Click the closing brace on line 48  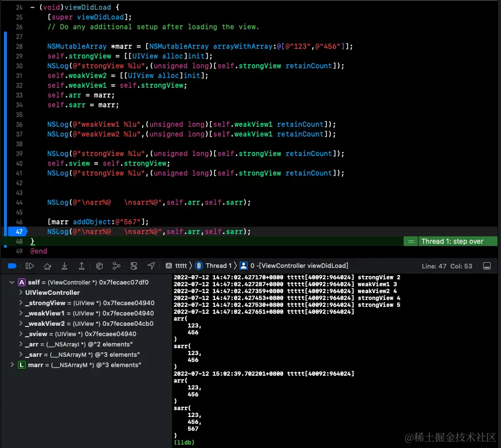32,241
